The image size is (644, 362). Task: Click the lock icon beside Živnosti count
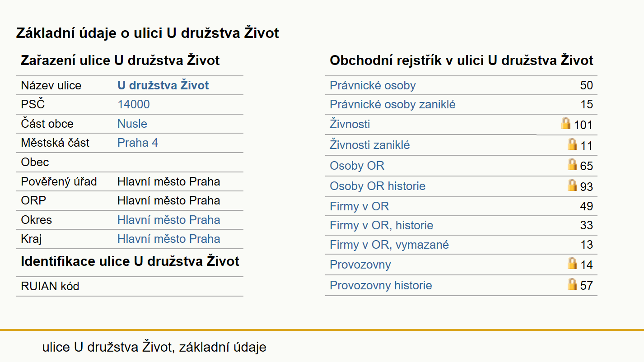coord(566,124)
